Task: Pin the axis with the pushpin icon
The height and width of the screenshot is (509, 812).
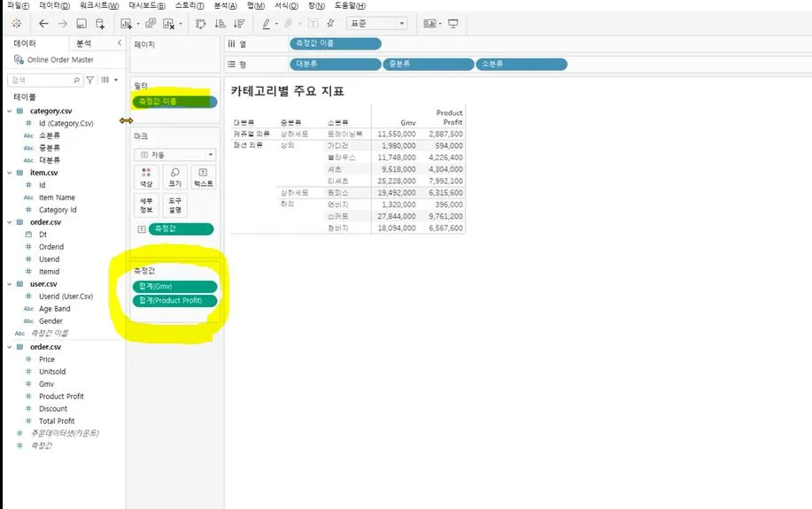Action: pos(330,23)
